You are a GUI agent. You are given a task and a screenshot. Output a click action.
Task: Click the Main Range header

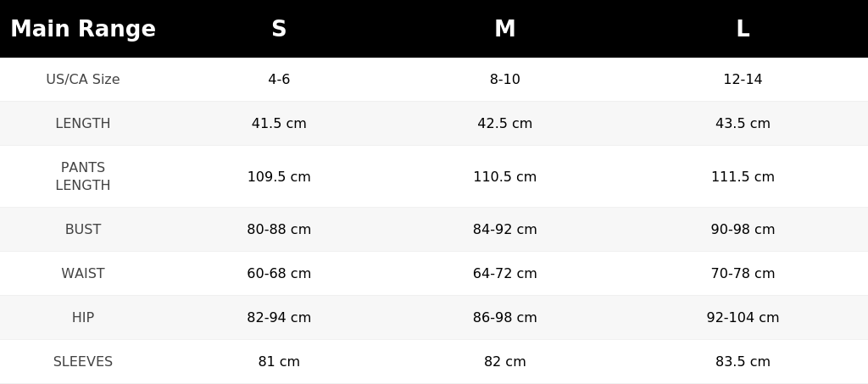tap(83, 29)
